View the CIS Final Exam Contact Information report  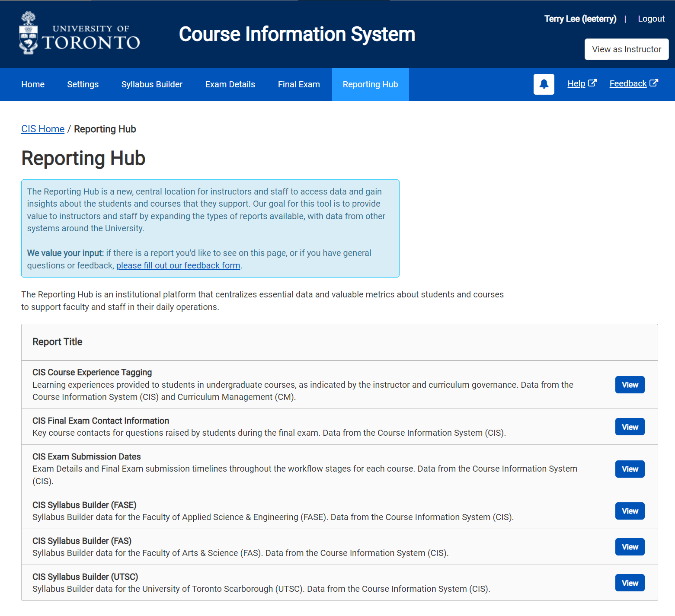[x=630, y=427]
